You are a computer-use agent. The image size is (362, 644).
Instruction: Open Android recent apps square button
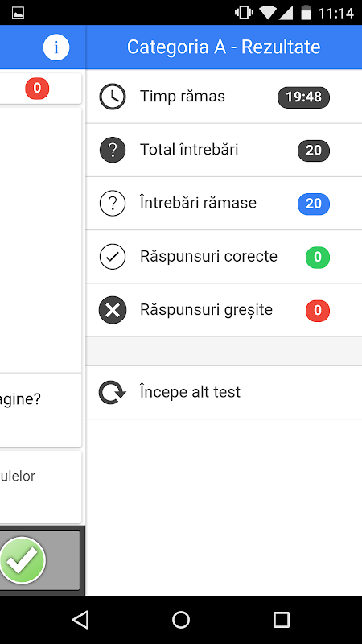[x=282, y=619]
